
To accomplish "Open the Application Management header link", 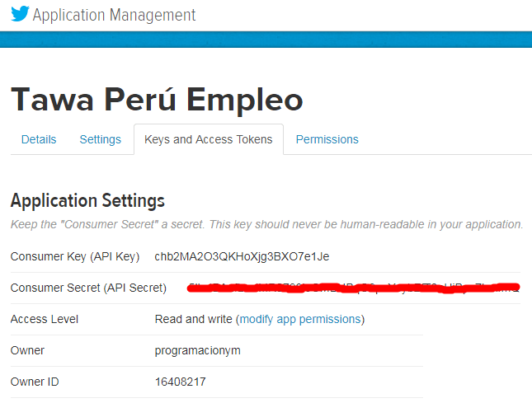I will 114,15.
